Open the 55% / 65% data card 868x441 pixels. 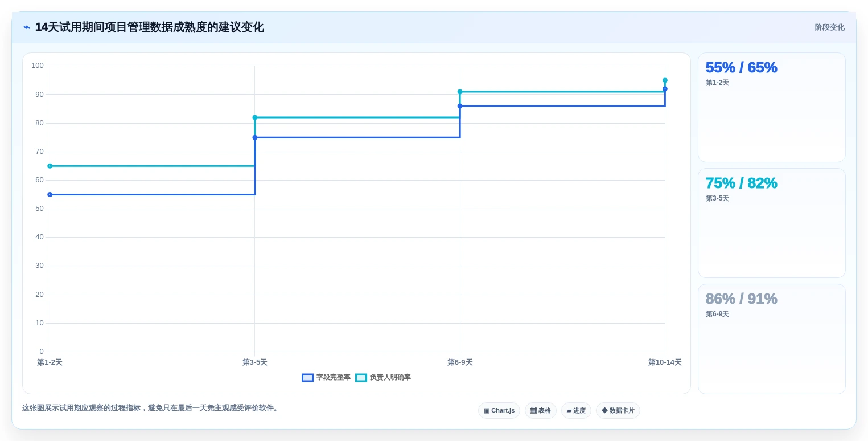tap(771, 108)
